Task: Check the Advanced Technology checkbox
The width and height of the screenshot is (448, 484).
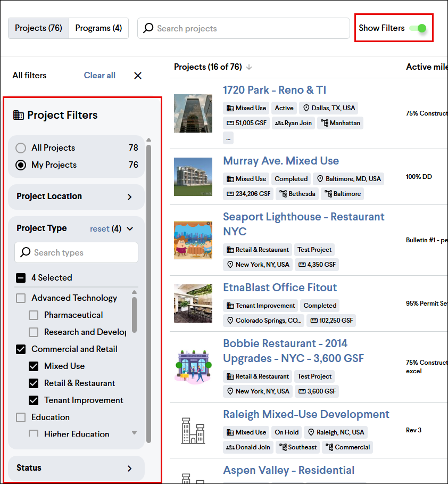Action: tap(21, 298)
